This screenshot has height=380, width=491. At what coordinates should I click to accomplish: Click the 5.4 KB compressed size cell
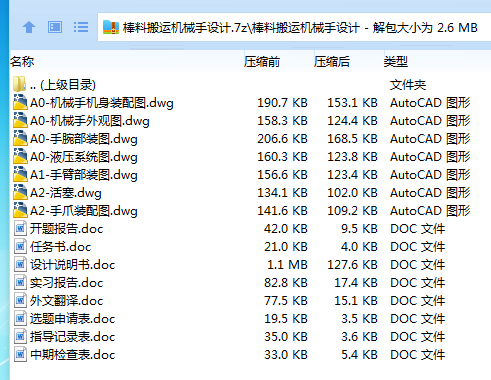359,355
